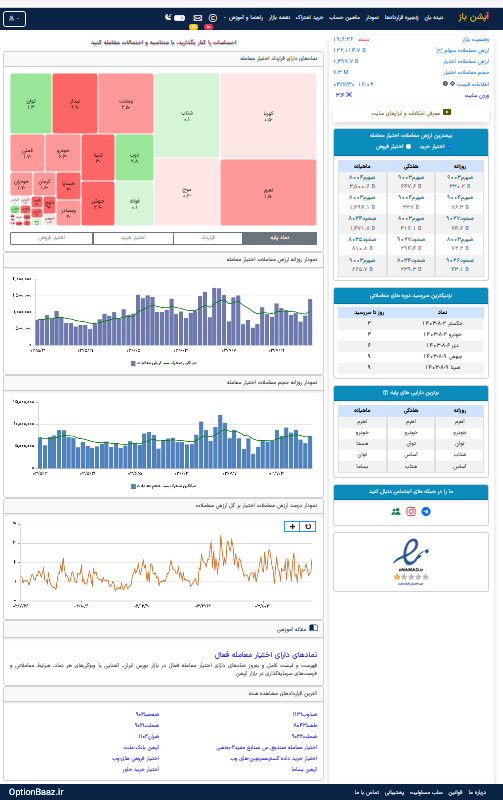
Task: Open the ماشین حساب menu item
Action: (344, 18)
